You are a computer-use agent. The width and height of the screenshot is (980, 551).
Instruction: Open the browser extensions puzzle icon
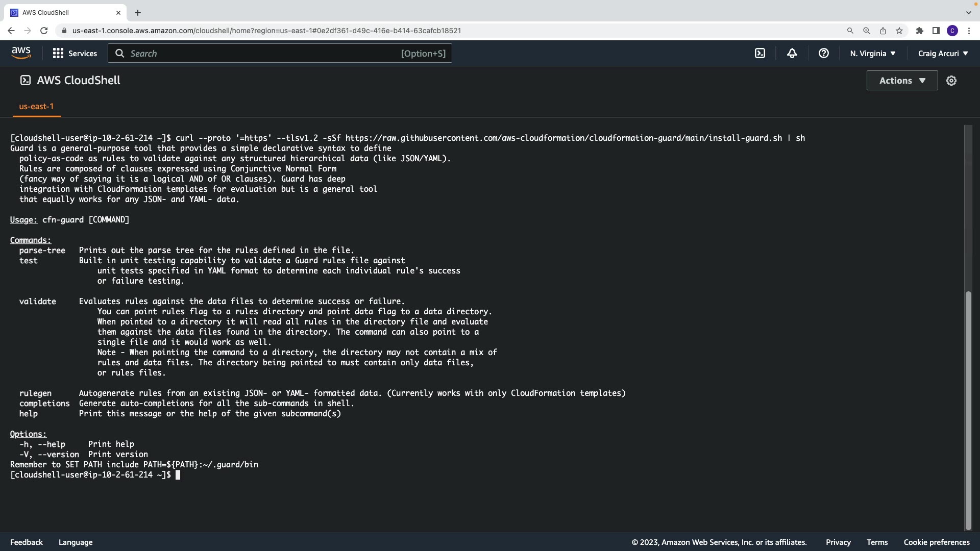[919, 31]
